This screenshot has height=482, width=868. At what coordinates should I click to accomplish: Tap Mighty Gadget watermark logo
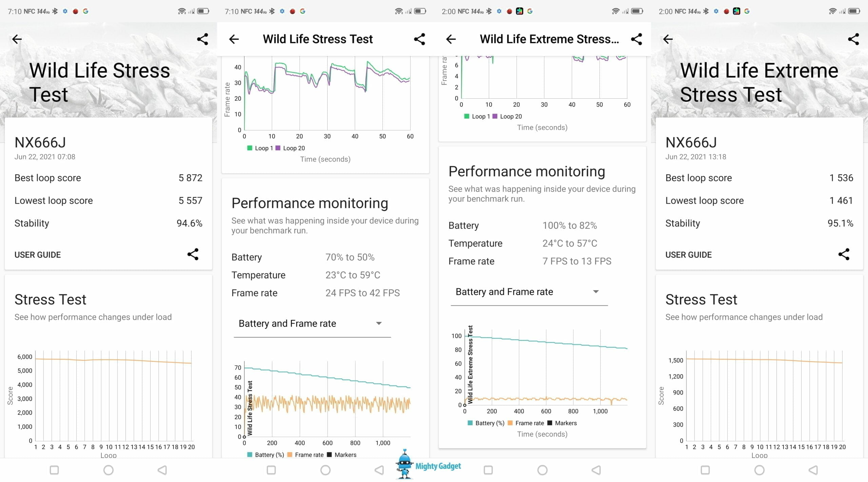[x=428, y=465]
